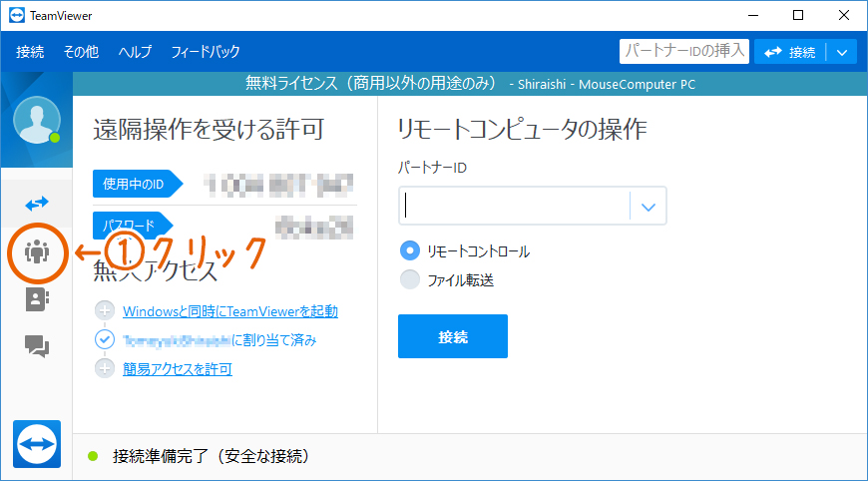Open the Meeting sidebar people icon

37,252
